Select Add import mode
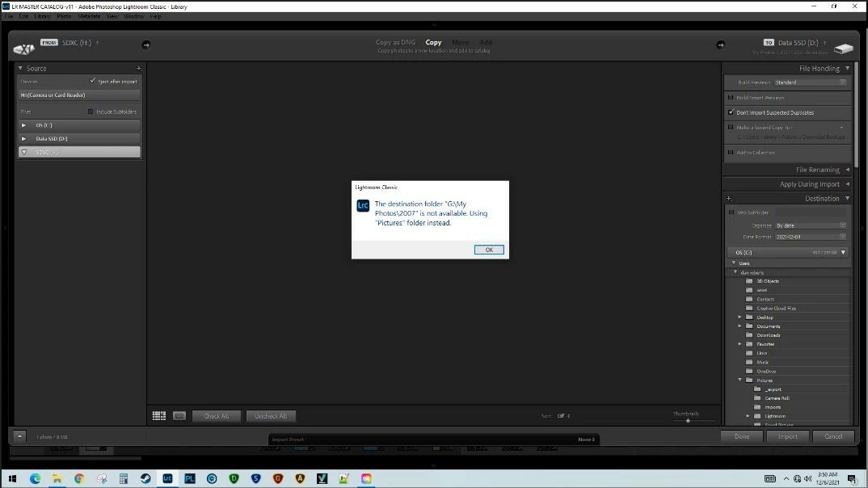The image size is (868, 488). (x=486, y=43)
